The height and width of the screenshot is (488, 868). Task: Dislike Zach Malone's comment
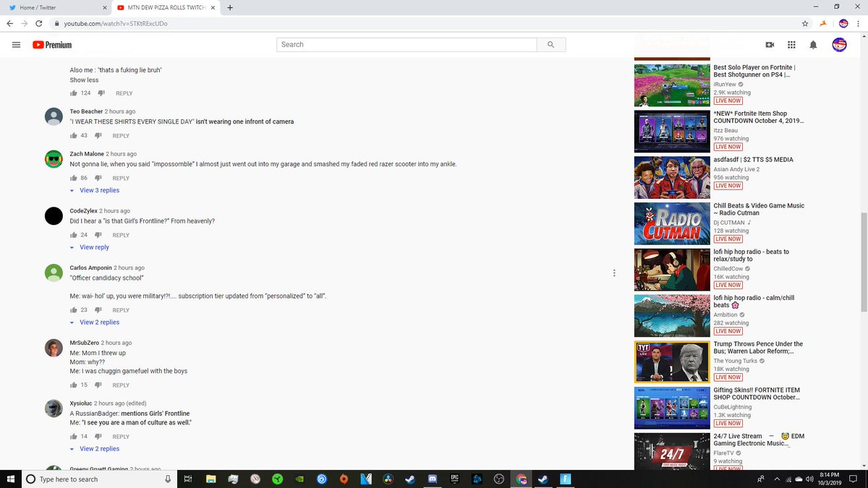point(100,178)
